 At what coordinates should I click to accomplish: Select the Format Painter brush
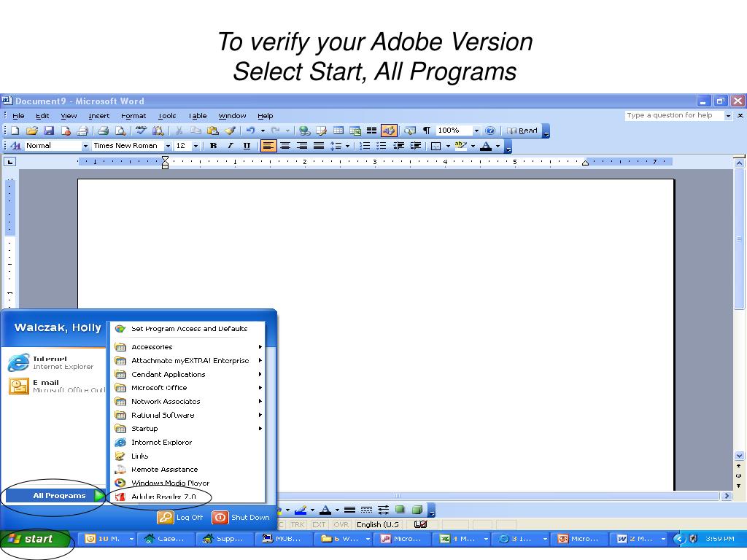230,131
